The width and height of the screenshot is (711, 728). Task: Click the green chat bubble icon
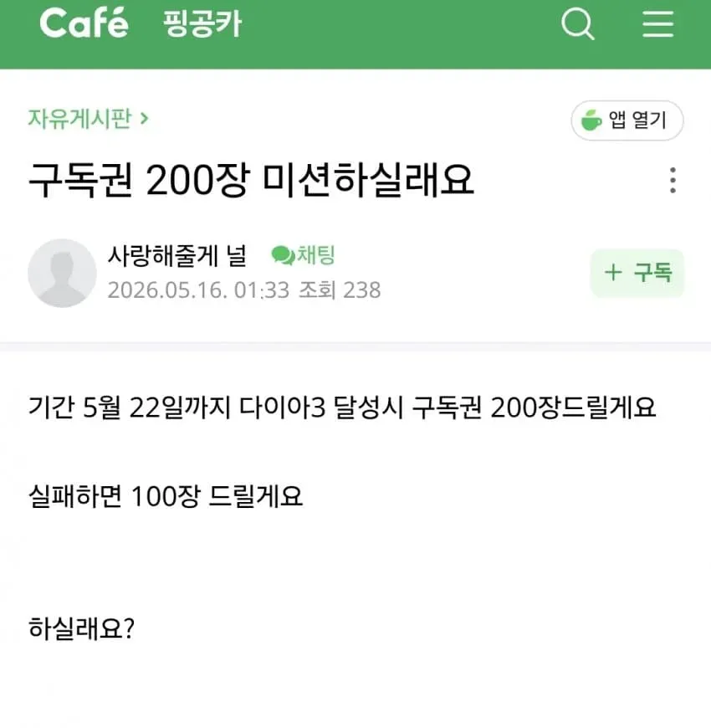(283, 255)
